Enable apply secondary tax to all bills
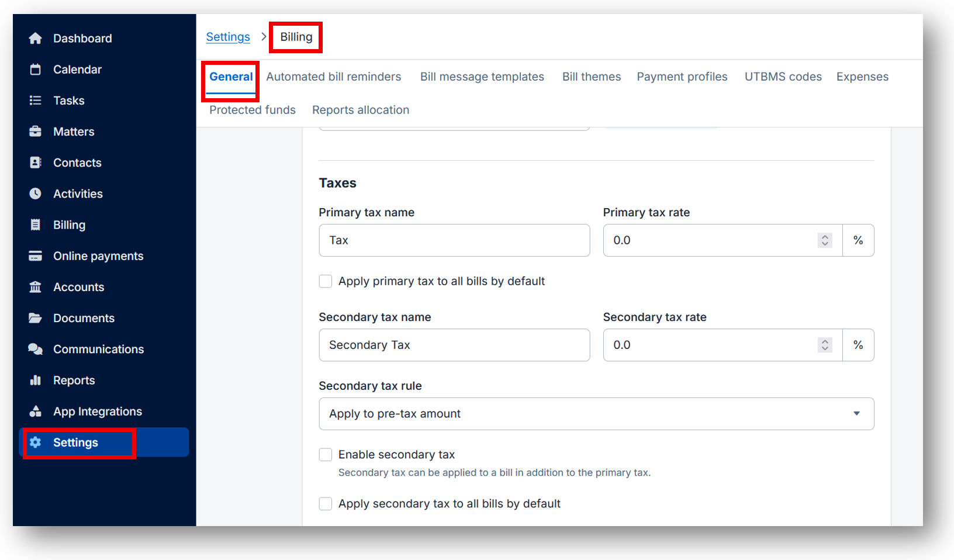This screenshot has width=954, height=560. [x=325, y=503]
